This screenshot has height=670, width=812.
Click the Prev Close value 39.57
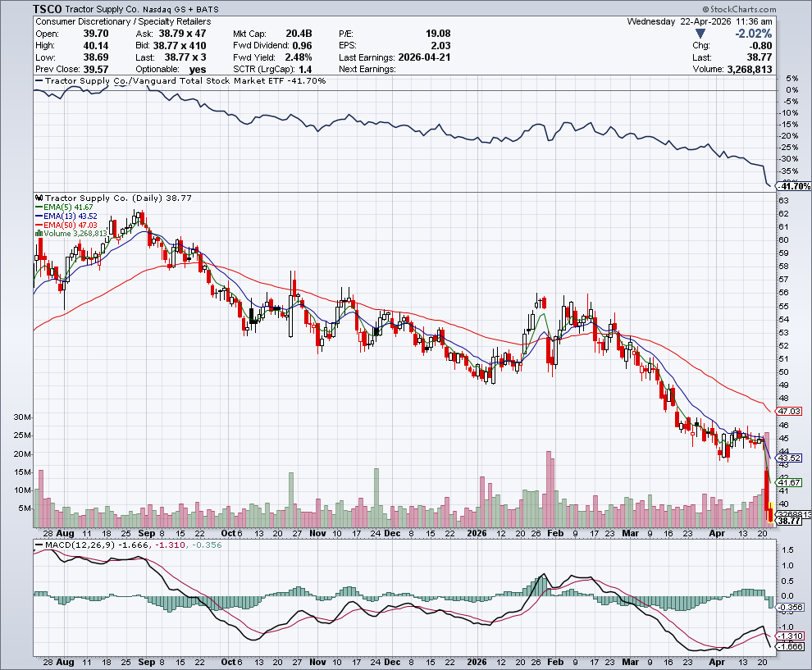pos(96,70)
